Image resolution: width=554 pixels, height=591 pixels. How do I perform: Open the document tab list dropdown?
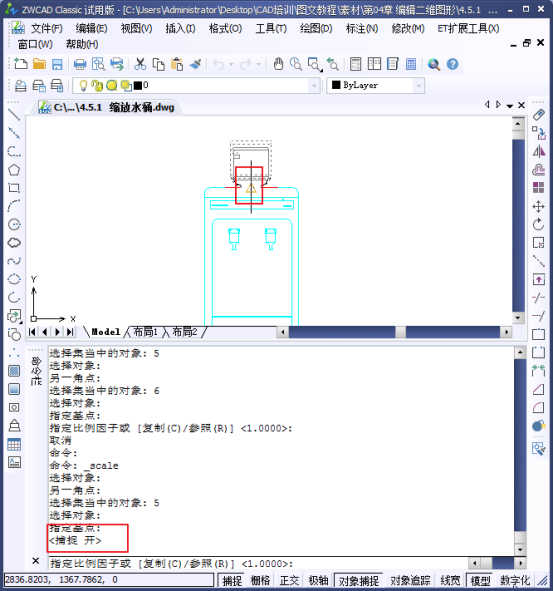pyautogui.click(x=510, y=106)
